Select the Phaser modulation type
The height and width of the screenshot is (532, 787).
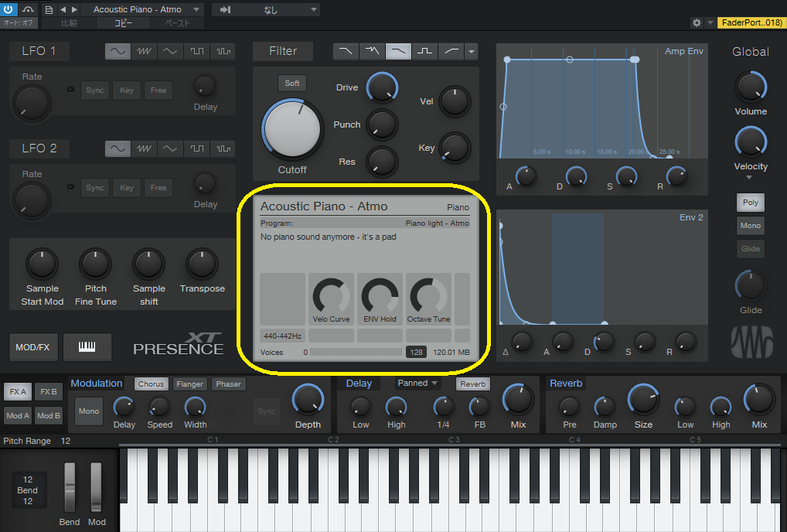[228, 384]
